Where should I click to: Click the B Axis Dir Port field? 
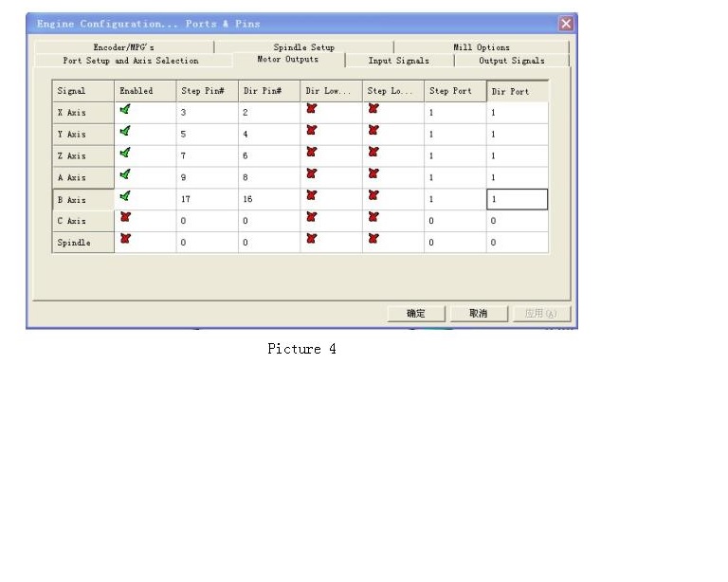[x=518, y=199]
